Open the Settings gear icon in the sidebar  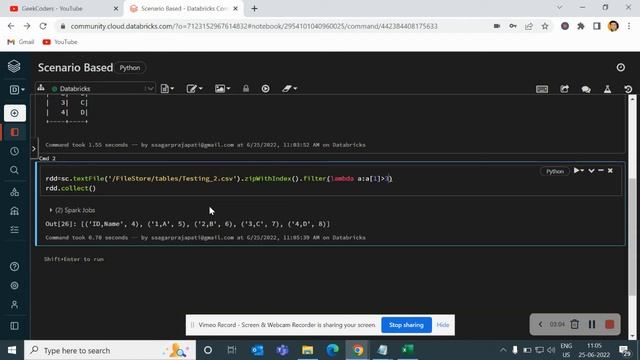(x=14, y=286)
